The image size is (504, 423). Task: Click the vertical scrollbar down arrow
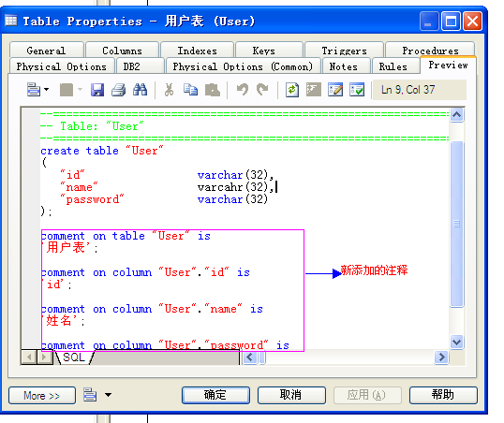[457, 342]
